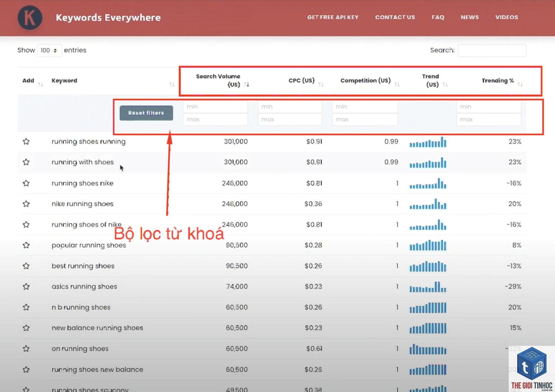555x392 pixels.
Task: Sort by Trend (US) arrows
Action: (x=445, y=84)
